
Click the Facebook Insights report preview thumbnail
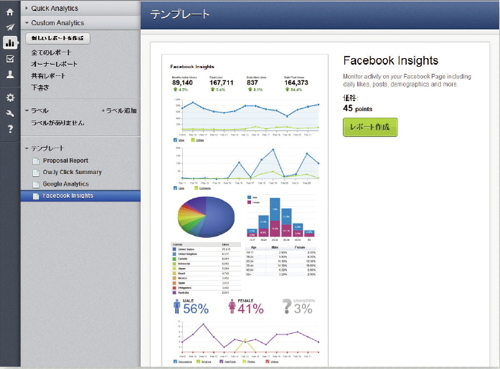click(x=245, y=211)
